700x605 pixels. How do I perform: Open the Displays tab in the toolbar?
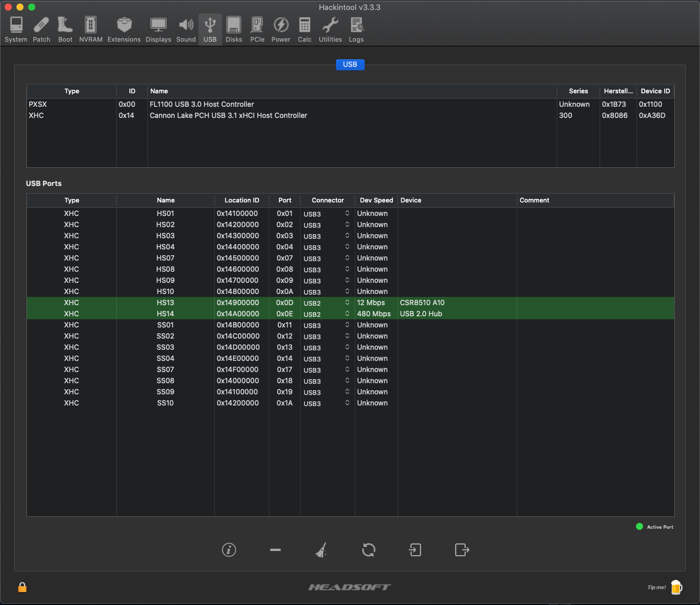point(158,29)
